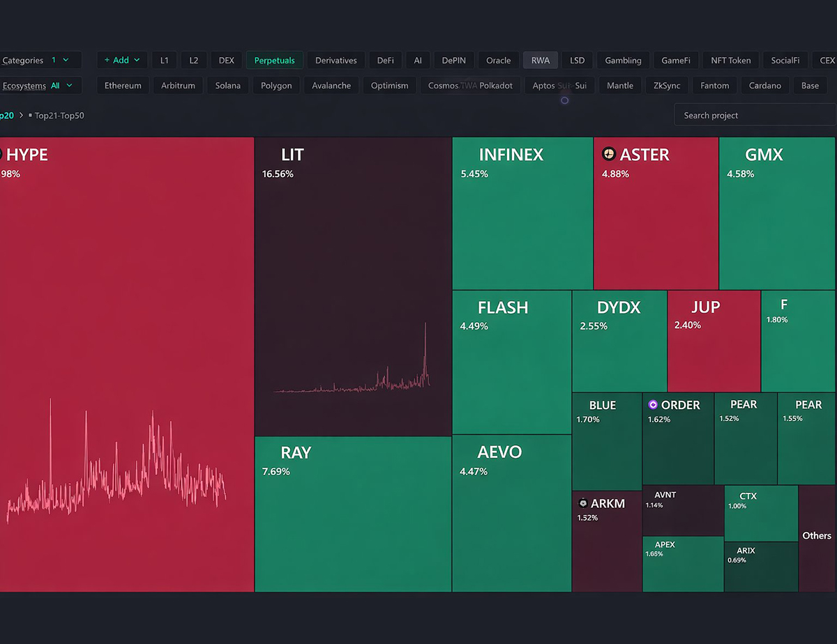Select the LSD category chip
This screenshot has width=837, height=644.
pos(578,61)
